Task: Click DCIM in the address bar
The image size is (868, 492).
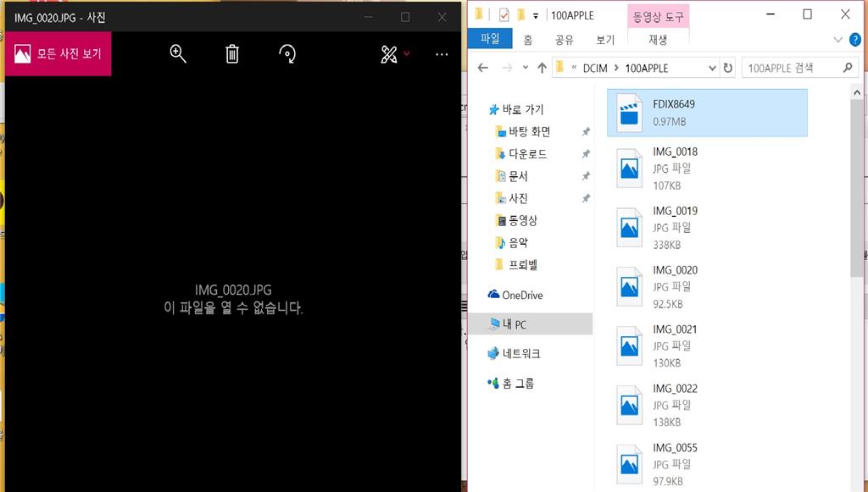Action: point(595,68)
